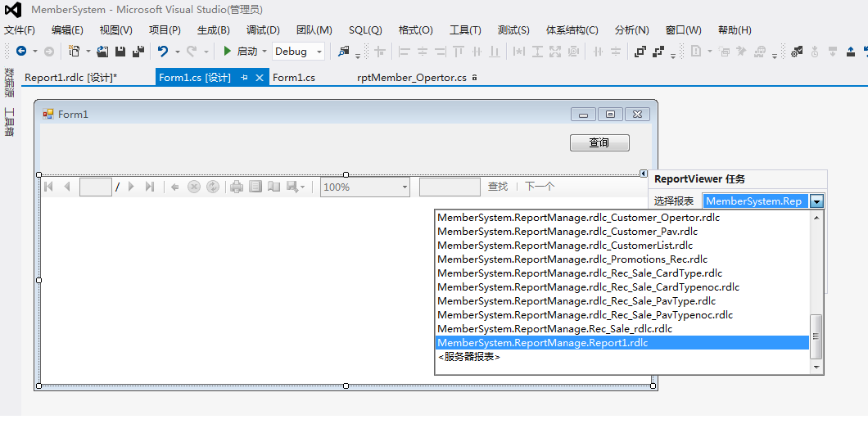
Task: Toggle the pin on Form1.cs [设计] tab
Action: [x=244, y=78]
